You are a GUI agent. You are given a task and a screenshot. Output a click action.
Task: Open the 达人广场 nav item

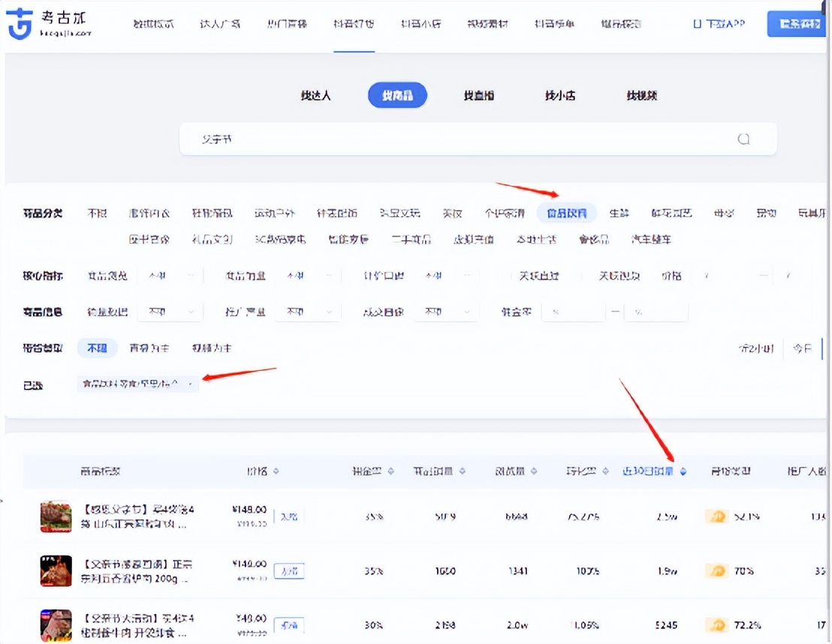(220, 24)
